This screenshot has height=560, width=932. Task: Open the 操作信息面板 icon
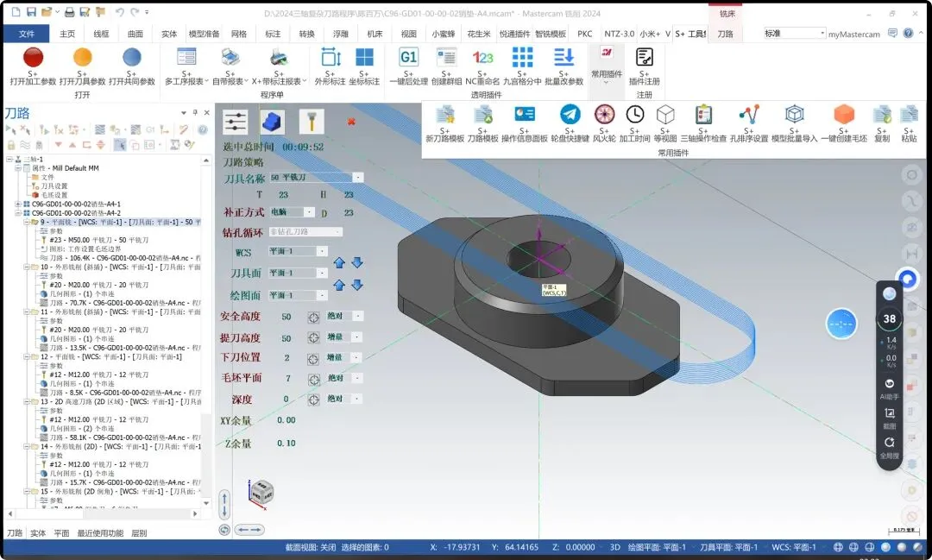pyautogui.click(x=525, y=114)
